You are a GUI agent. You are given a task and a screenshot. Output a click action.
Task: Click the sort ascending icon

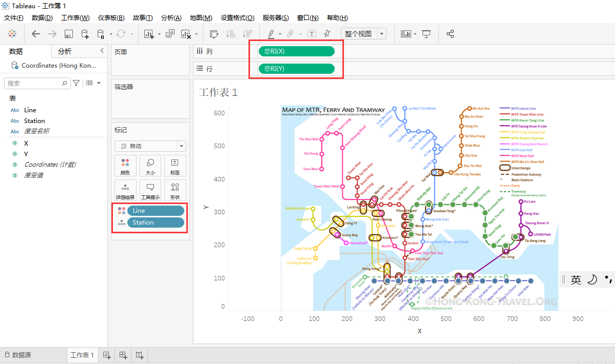pyautogui.click(x=231, y=34)
